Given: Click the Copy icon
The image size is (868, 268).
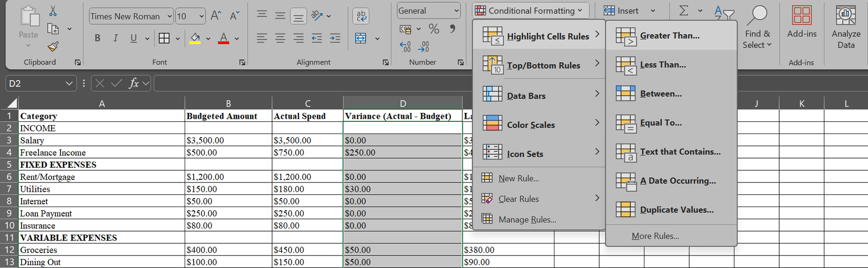Looking at the screenshot, I should point(53,28).
